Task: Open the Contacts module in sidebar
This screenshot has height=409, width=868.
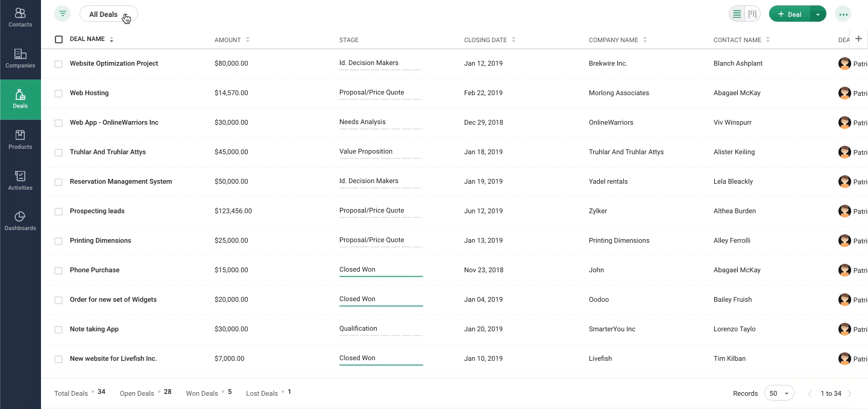Action: [20, 17]
